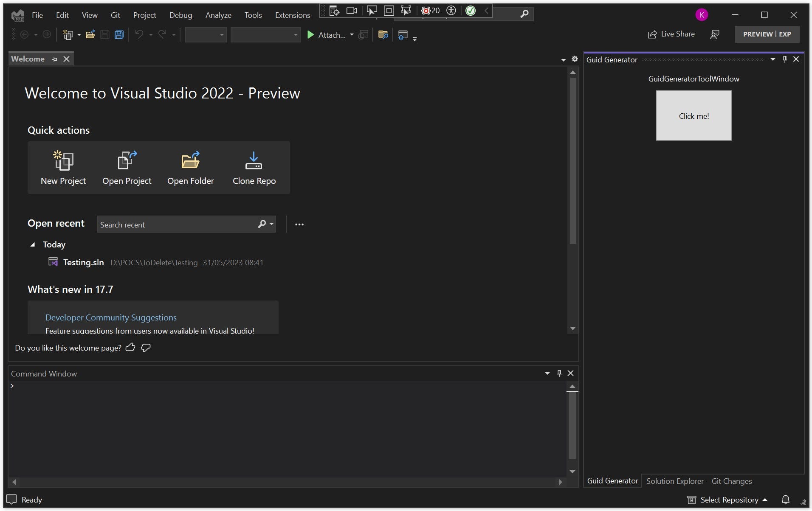Click the 'Click me!' button

tap(694, 115)
